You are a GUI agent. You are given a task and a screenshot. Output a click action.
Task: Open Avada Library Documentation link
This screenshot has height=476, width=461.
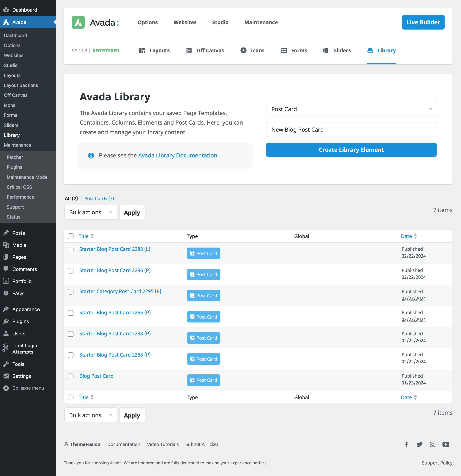(x=178, y=155)
